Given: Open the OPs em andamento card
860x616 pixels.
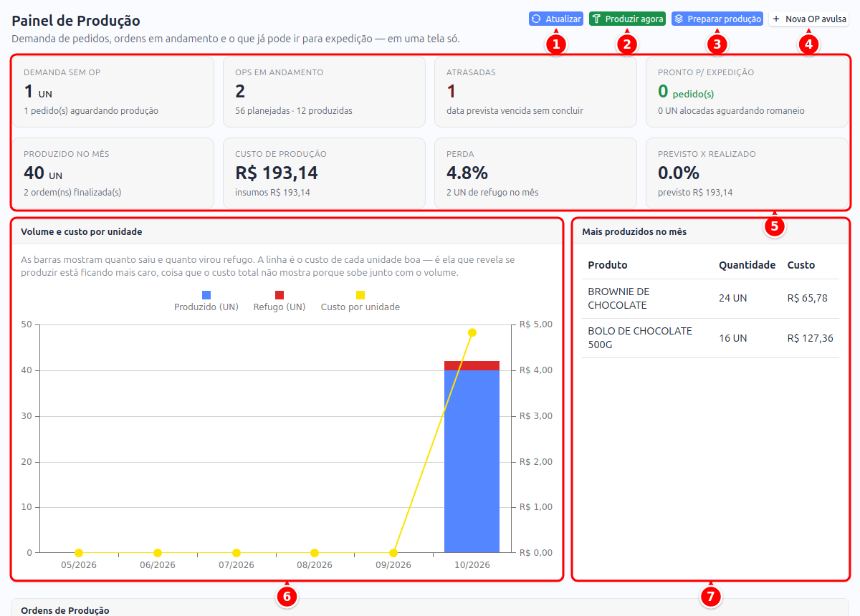Looking at the screenshot, I should (324, 92).
